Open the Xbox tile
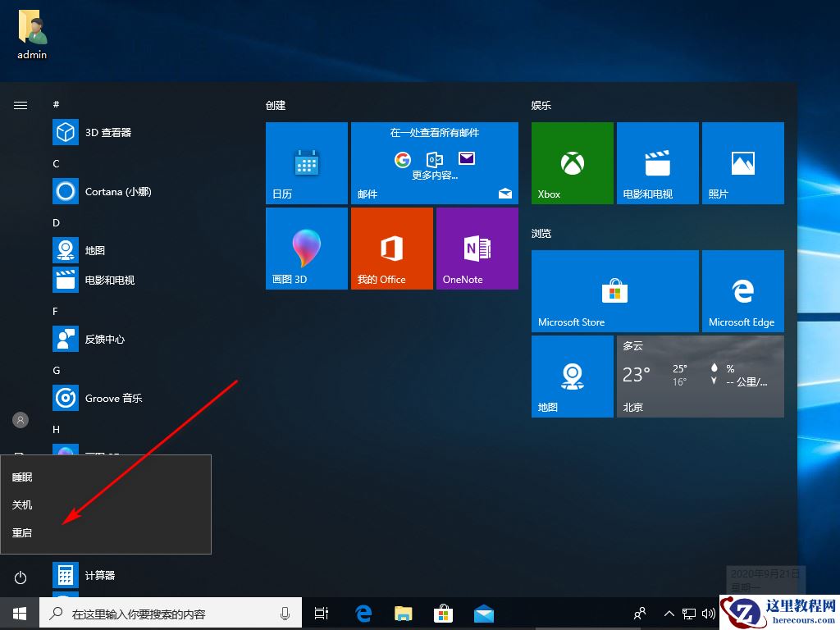 (572, 162)
